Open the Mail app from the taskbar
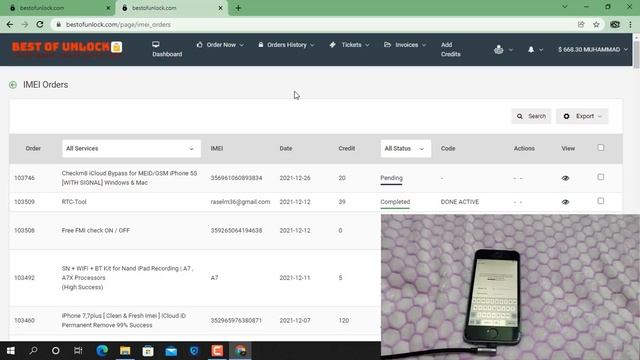Image resolution: width=640 pixels, height=360 pixels. (171, 351)
